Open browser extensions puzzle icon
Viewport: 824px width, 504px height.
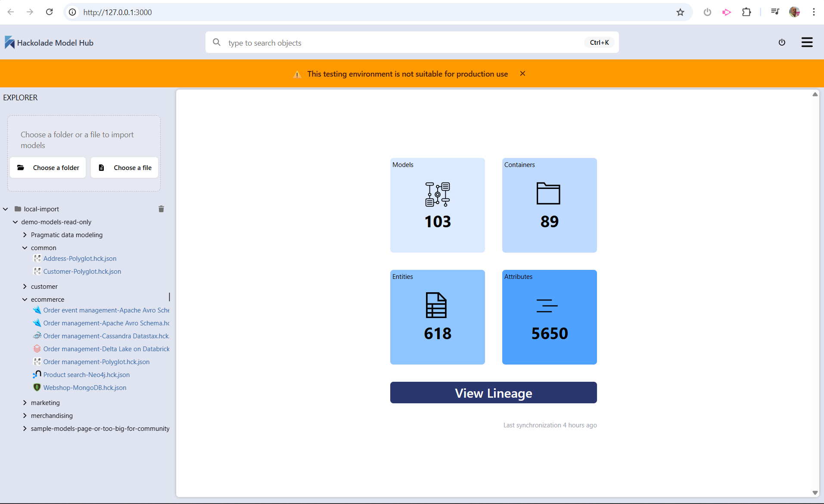[746, 12]
